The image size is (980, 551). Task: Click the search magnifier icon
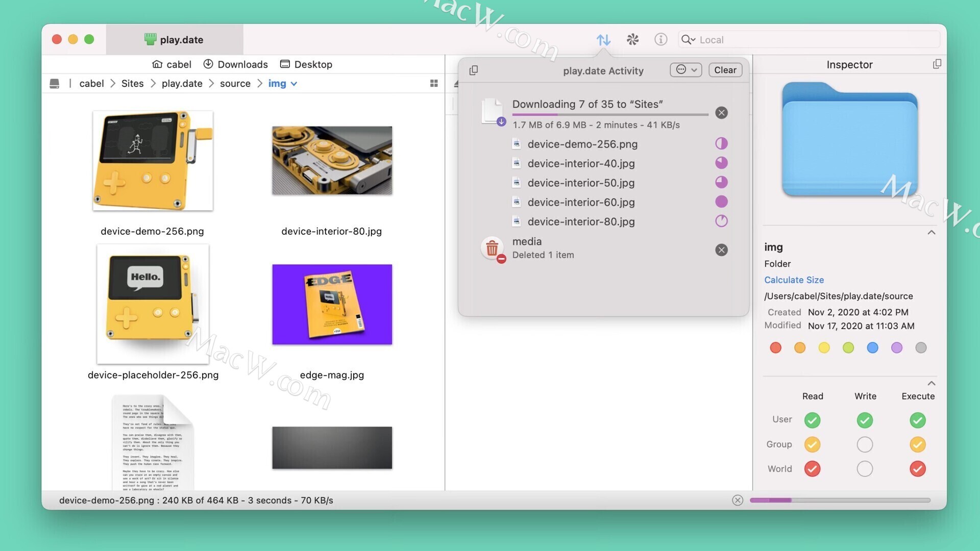(687, 40)
